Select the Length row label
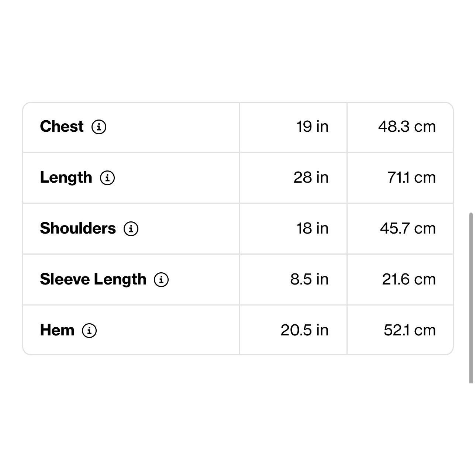 (66, 178)
